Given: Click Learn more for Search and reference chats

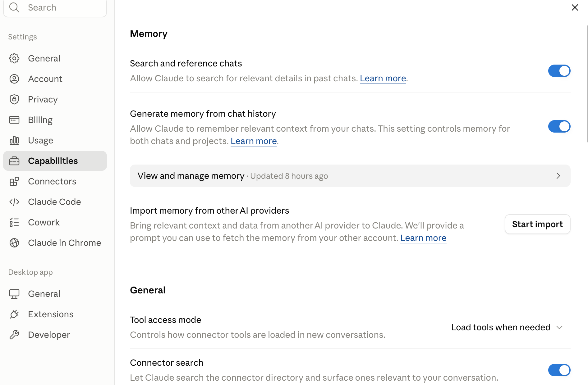Looking at the screenshot, I should pyautogui.click(x=383, y=78).
